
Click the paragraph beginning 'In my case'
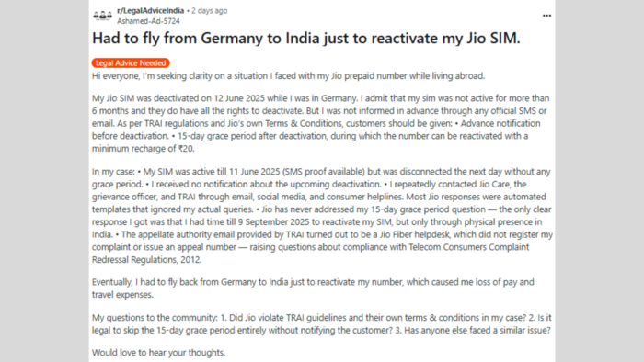point(322,216)
